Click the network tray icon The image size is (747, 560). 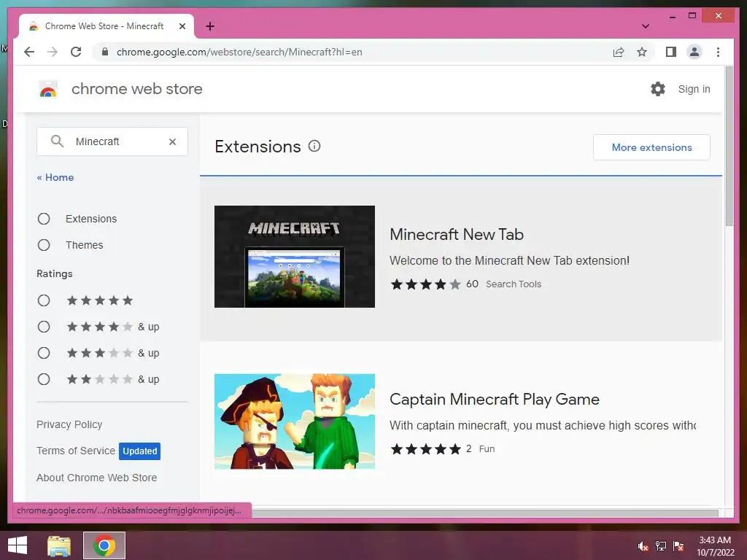tap(661, 546)
